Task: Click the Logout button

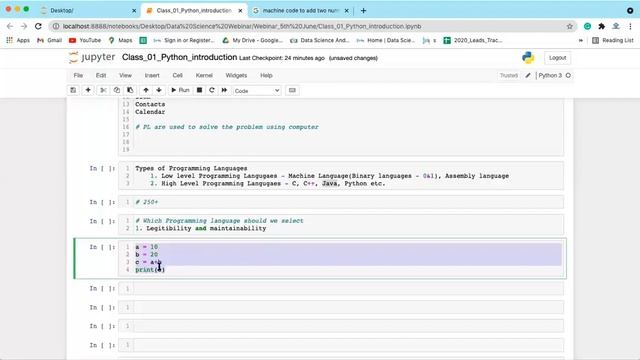Action: [x=557, y=58]
